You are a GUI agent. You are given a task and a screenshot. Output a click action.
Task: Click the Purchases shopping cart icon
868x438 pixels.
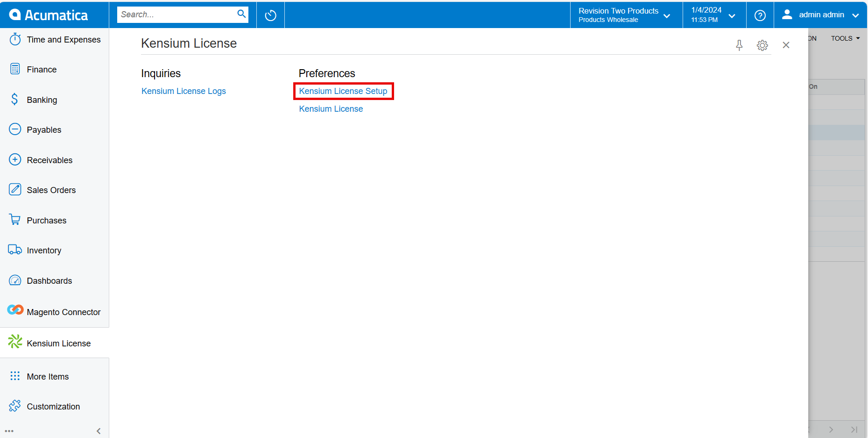pyautogui.click(x=15, y=220)
